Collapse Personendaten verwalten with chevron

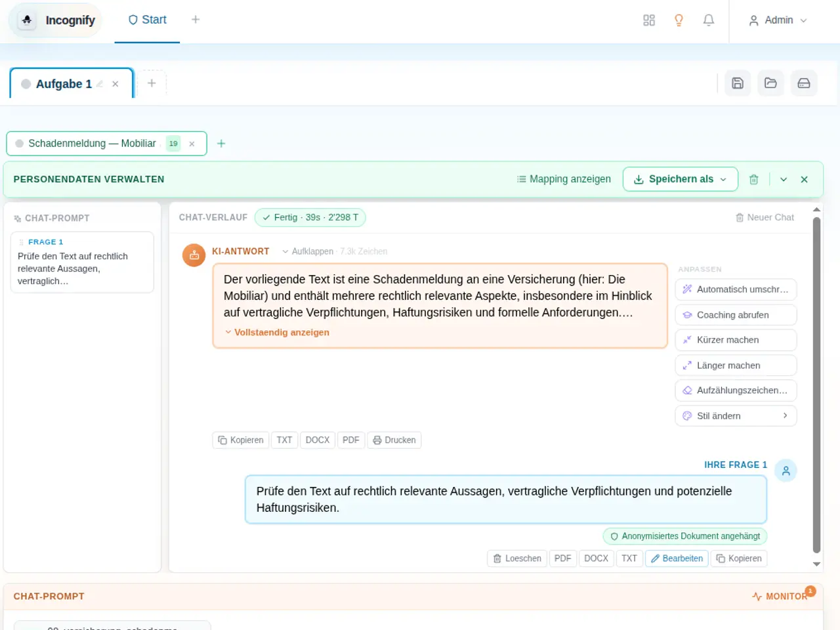[x=784, y=179]
